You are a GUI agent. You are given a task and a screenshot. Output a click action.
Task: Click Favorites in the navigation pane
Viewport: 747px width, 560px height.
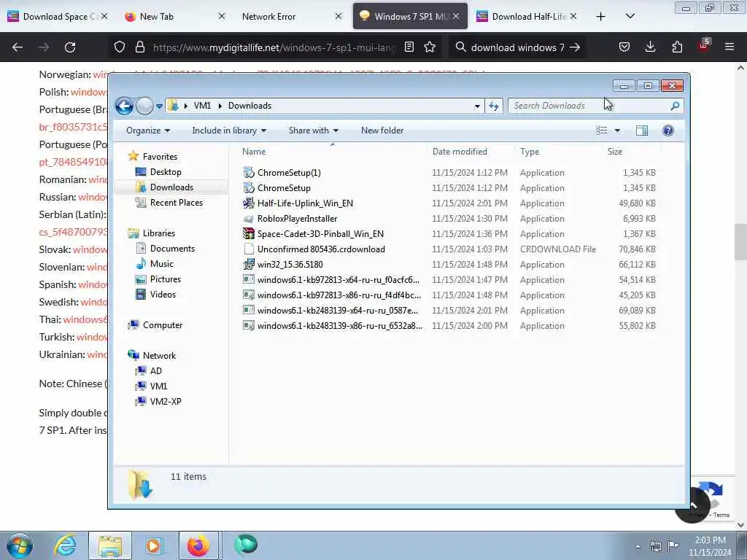coord(160,157)
